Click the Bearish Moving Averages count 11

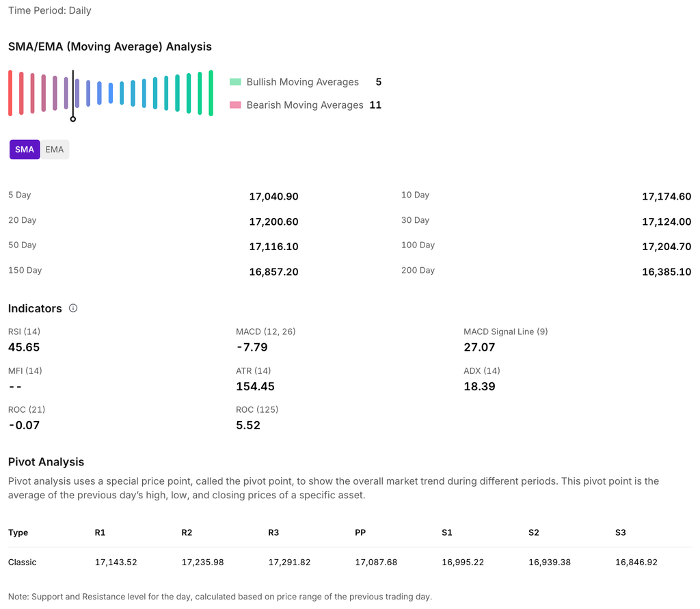pyautogui.click(x=375, y=105)
